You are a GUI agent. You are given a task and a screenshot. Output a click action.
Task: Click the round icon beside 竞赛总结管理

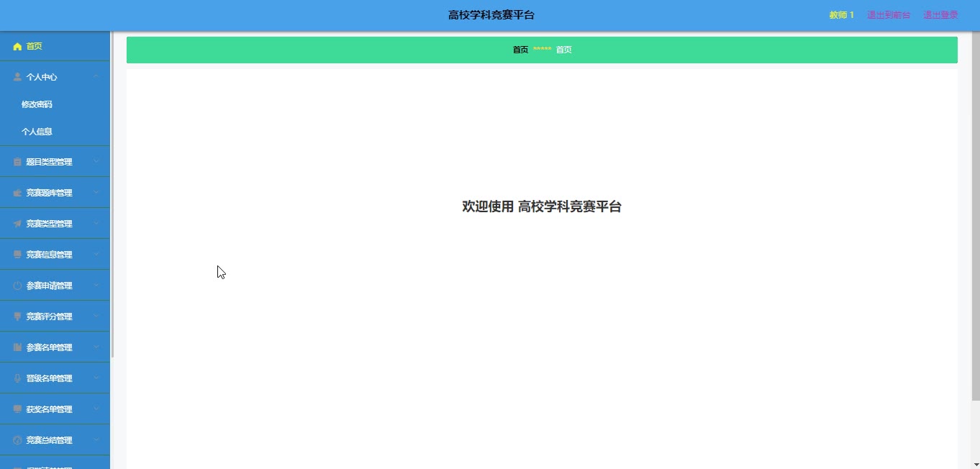coord(17,440)
